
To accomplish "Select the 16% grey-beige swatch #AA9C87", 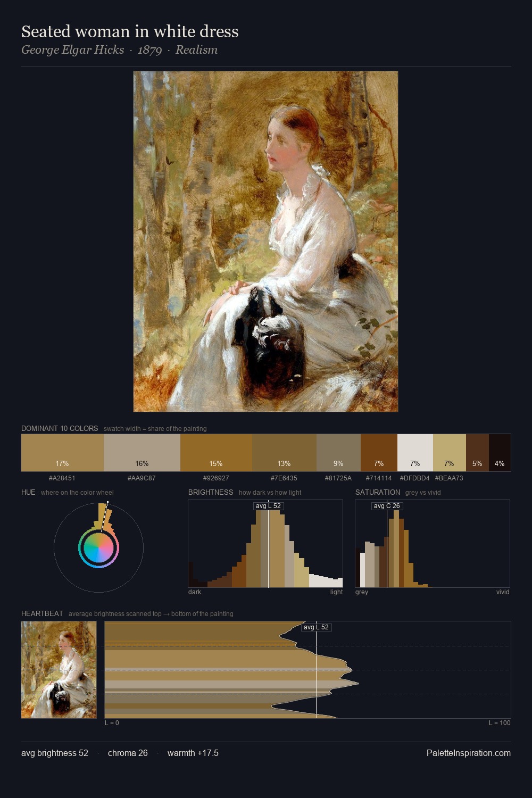I will [x=142, y=453].
